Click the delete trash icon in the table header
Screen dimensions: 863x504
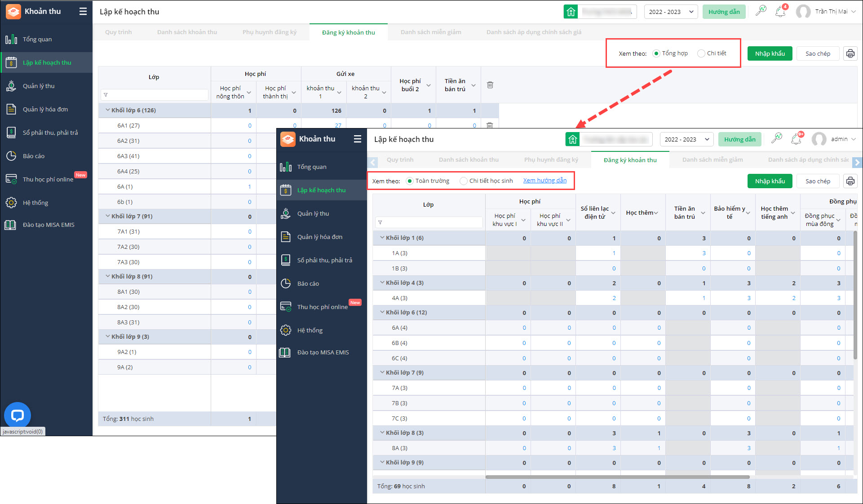click(490, 85)
